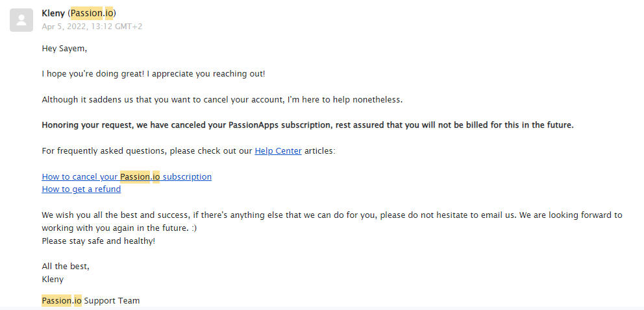The width and height of the screenshot is (644, 310).
Task: Click the Support Team signature text
Action: pos(112,300)
